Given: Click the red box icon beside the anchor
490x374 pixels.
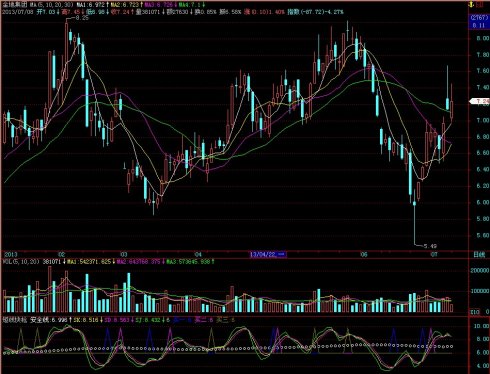Looking at the screenshot, I should click(480, 5).
